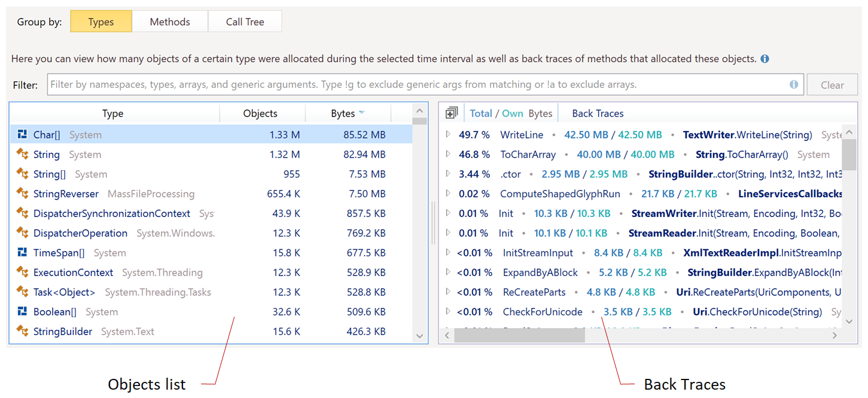This screenshot has height=398, width=868.
Task: Switch grouping to Methods
Action: pos(169,21)
